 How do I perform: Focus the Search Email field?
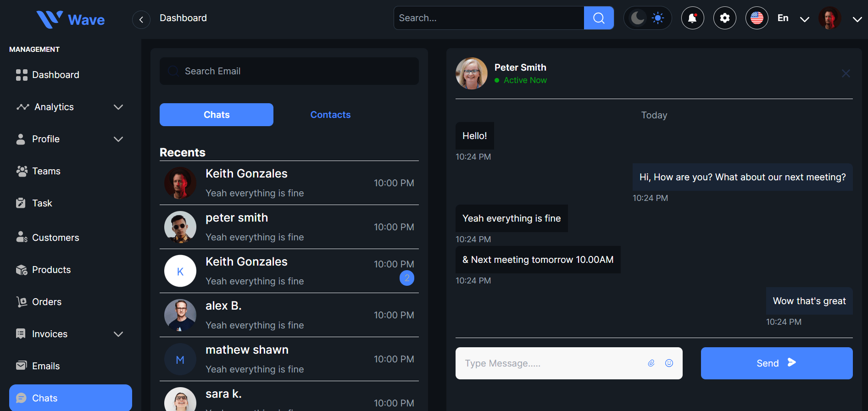289,71
